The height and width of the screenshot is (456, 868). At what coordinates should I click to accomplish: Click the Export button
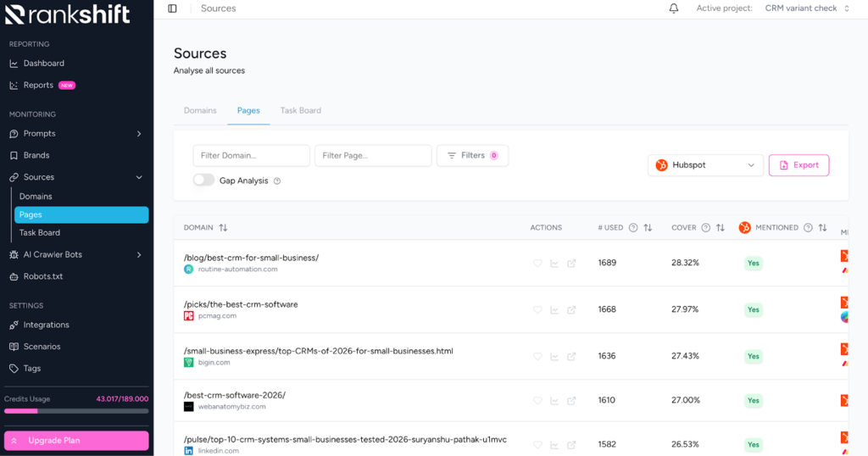pyautogui.click(x=798, y=165)
